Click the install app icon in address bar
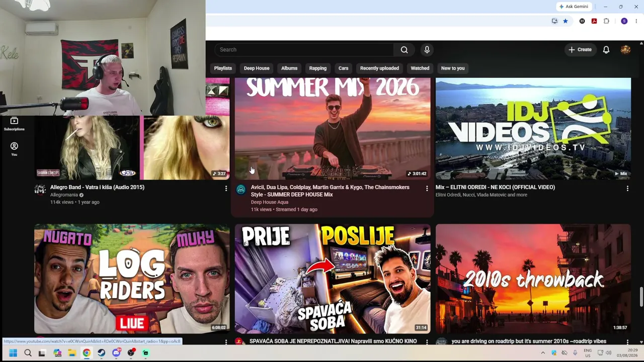Screen dimensions: 644x362 coord(554,21)
